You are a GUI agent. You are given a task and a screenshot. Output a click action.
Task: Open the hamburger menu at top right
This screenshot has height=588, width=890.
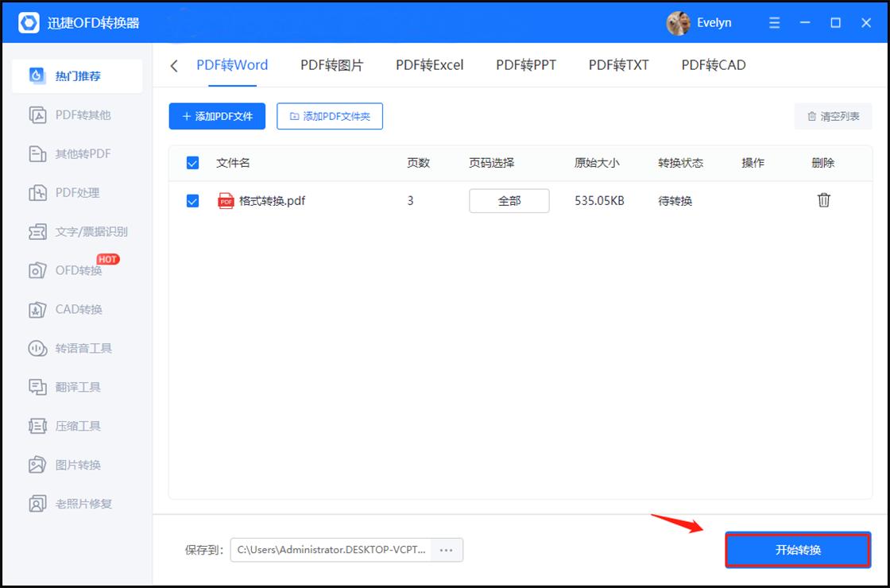pos(774,22)
